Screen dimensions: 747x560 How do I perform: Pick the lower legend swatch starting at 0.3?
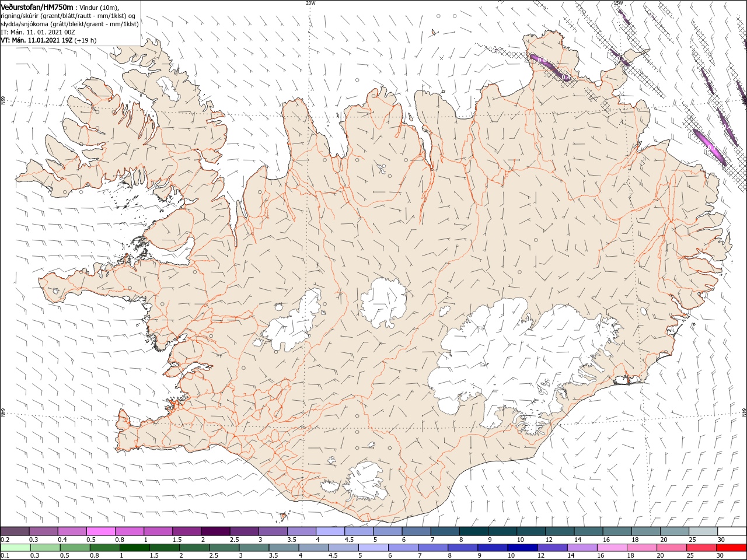45,548
